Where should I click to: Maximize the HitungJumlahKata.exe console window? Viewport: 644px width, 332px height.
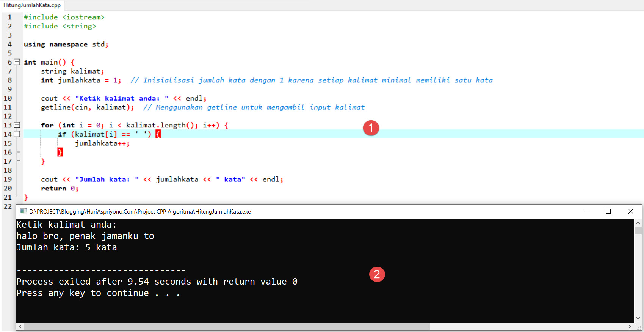coord(608,211)
